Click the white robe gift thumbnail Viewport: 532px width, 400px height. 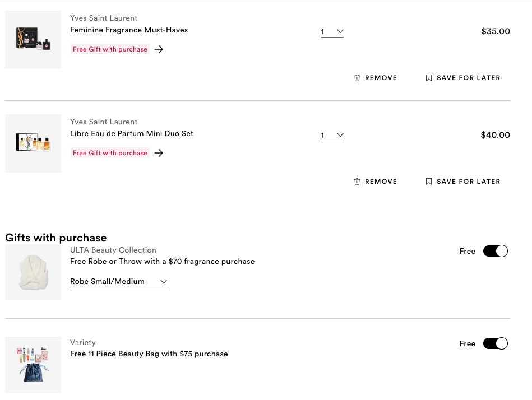tap(33, 272)
